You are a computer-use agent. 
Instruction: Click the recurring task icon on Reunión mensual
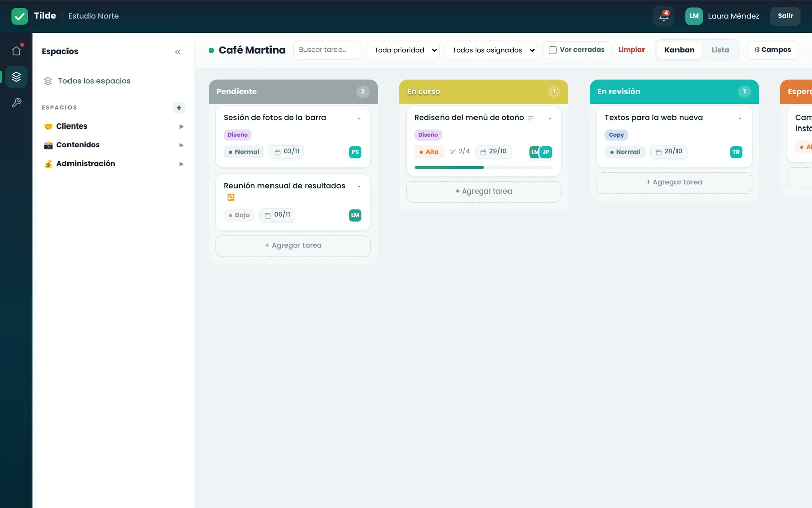coord(231,197)
